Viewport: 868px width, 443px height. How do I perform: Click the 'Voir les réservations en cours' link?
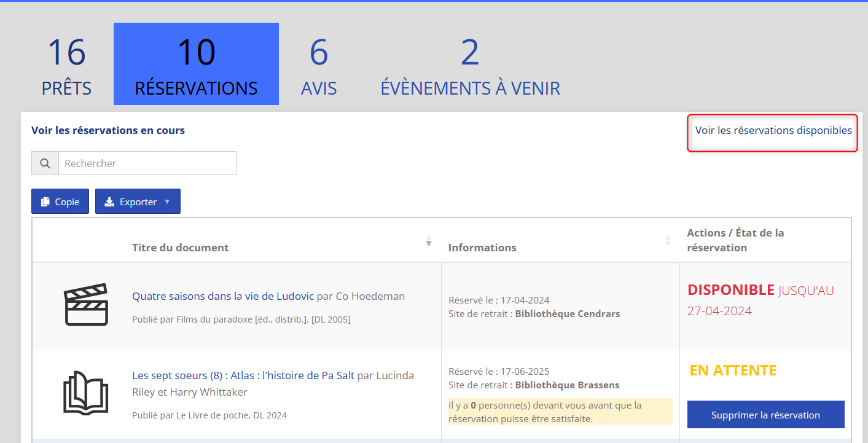pos(108,130)
